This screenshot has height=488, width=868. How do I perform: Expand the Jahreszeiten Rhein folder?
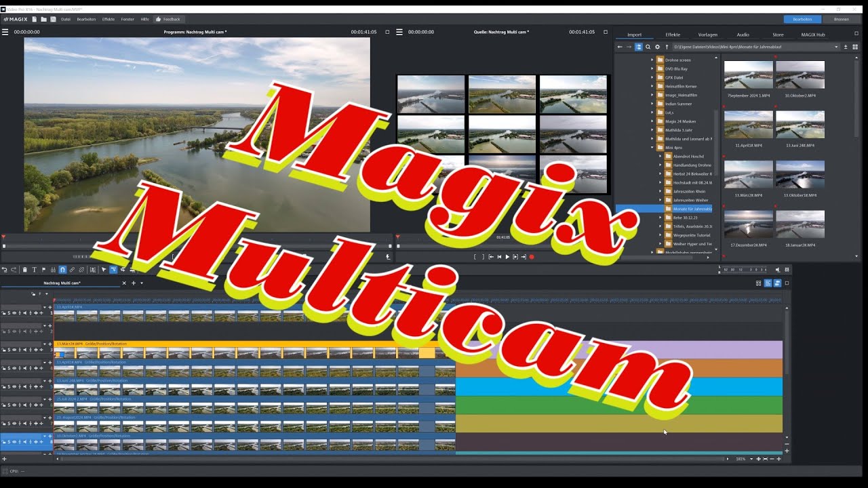660,191
